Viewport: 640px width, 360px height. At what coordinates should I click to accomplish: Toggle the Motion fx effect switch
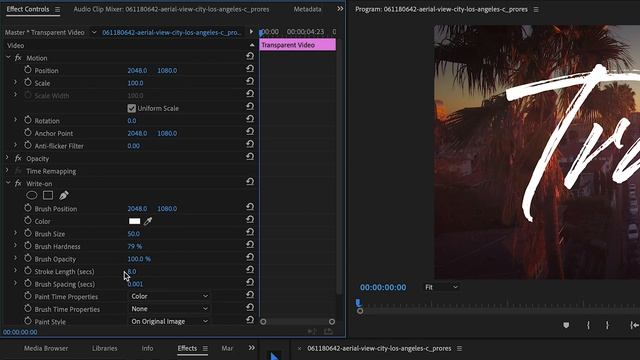pyautogui.click(x=18, y=58)
